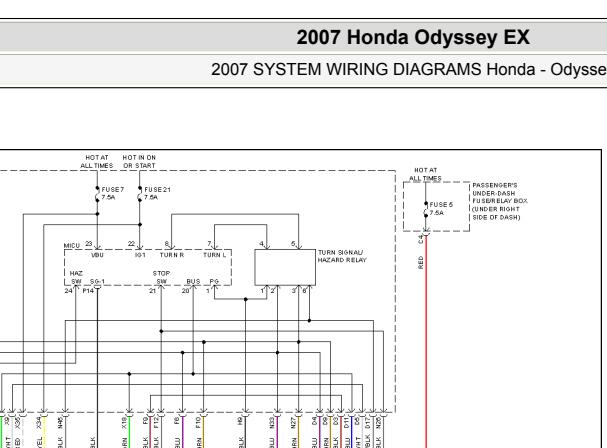Click the 'D17' connector label
The height and width of the screenshot is (448, 607).
click(x=367, y=422)
